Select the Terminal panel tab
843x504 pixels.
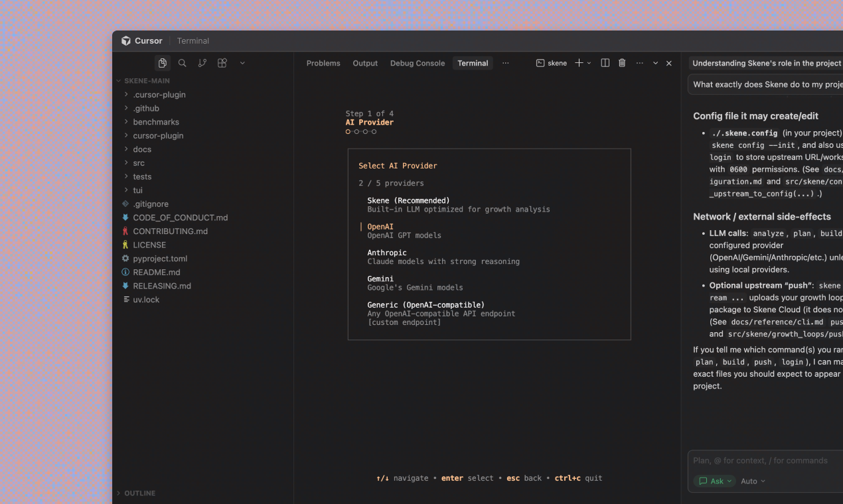point(473,63)
